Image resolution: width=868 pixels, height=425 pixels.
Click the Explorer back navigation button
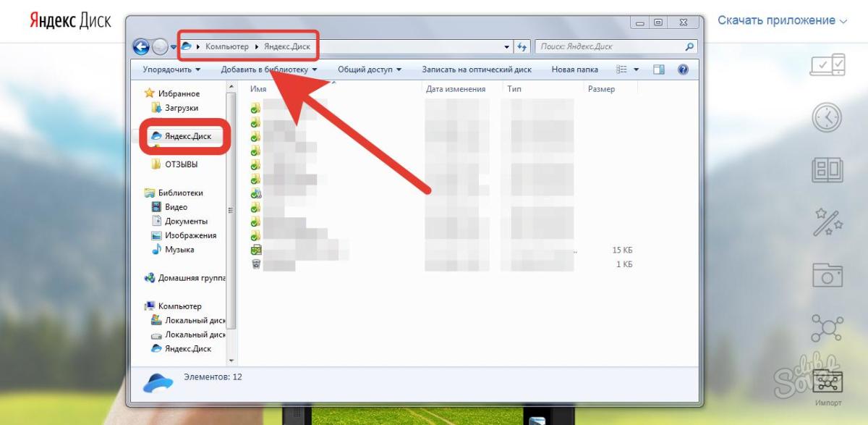[141, 47]
